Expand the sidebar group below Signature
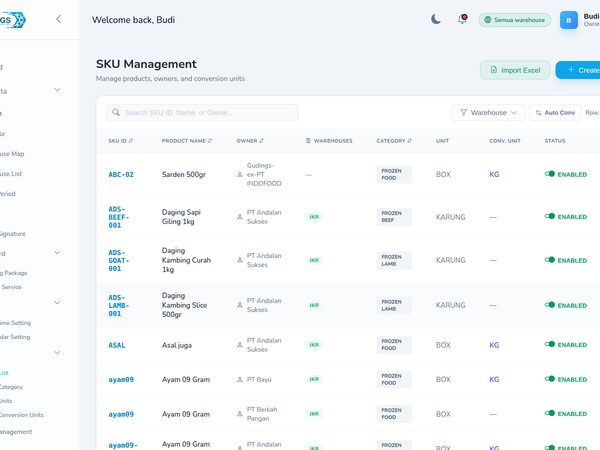600x450 pixels. pos(57,253)
